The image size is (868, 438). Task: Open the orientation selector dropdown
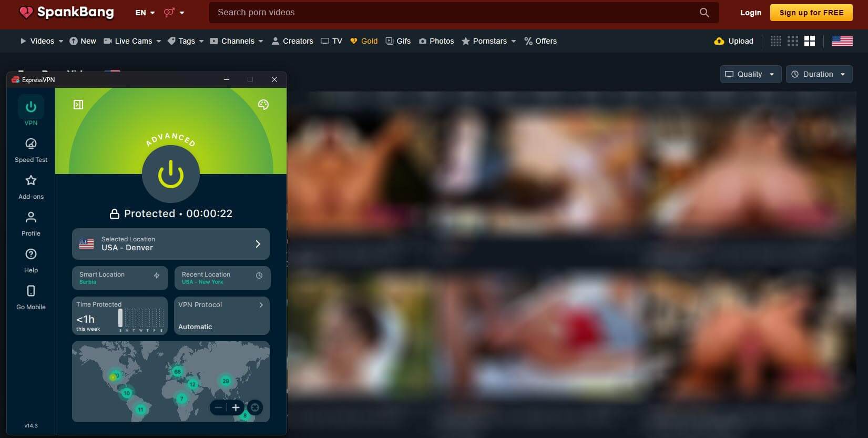click(x=174, y=13)
